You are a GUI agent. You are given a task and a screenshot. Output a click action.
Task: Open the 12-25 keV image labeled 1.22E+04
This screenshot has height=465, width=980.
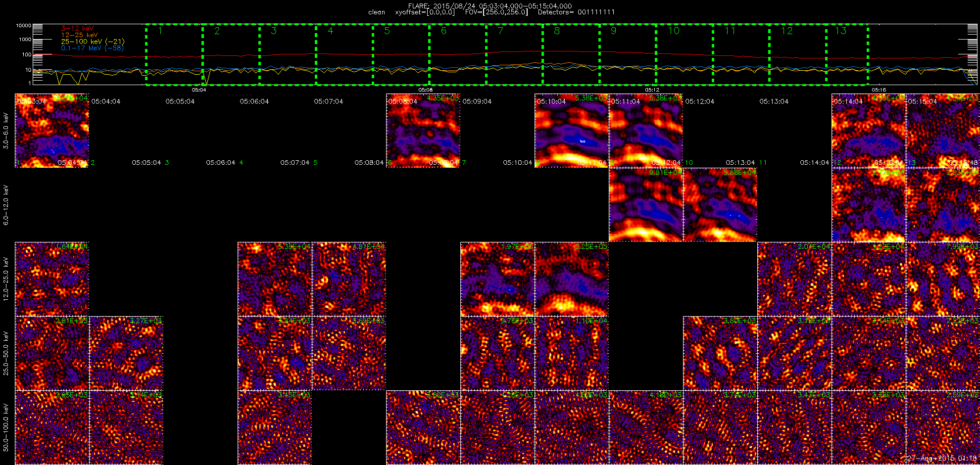coord(869,279)
